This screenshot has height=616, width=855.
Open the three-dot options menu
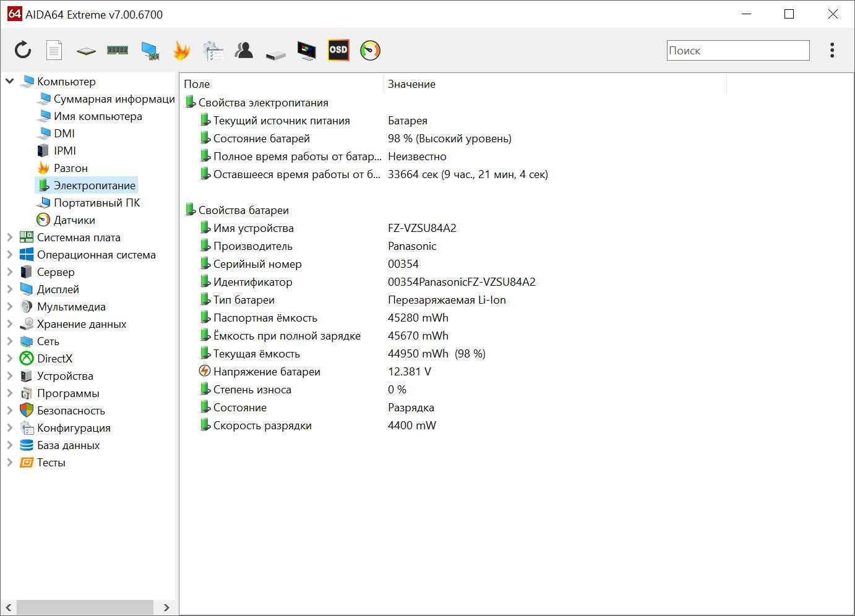click(832, 50)
